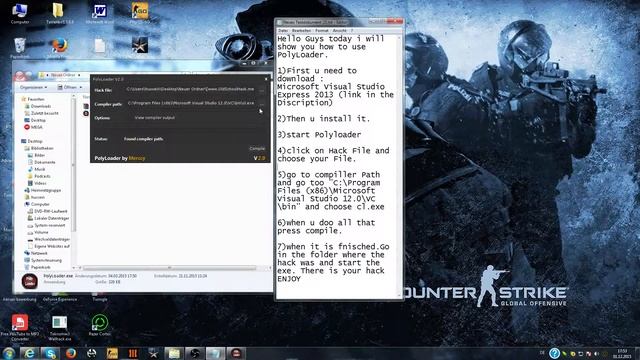Select Podcasts in Explorer tree

(39, 176)
